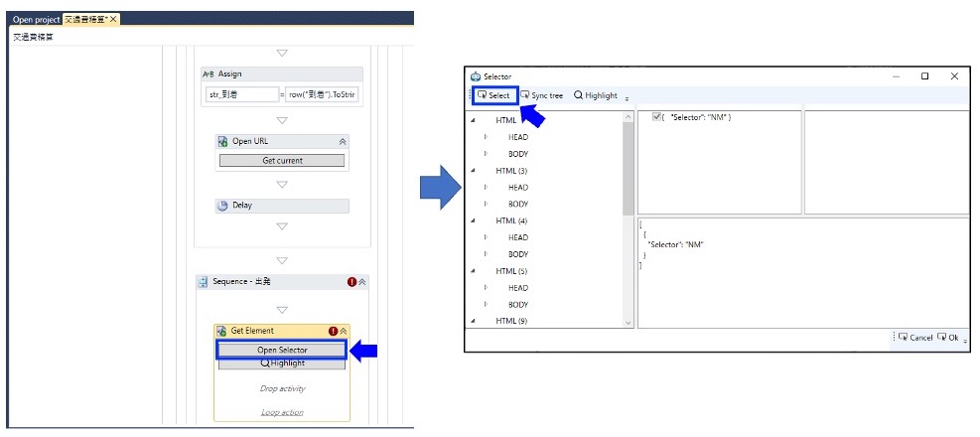The image size is (980, 437).
Task: Switch to the Open project tab
Action: tap(37, 20)
